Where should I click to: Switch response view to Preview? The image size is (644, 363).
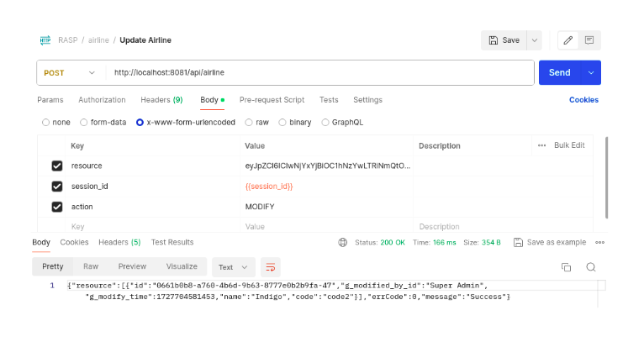(132, 266)
